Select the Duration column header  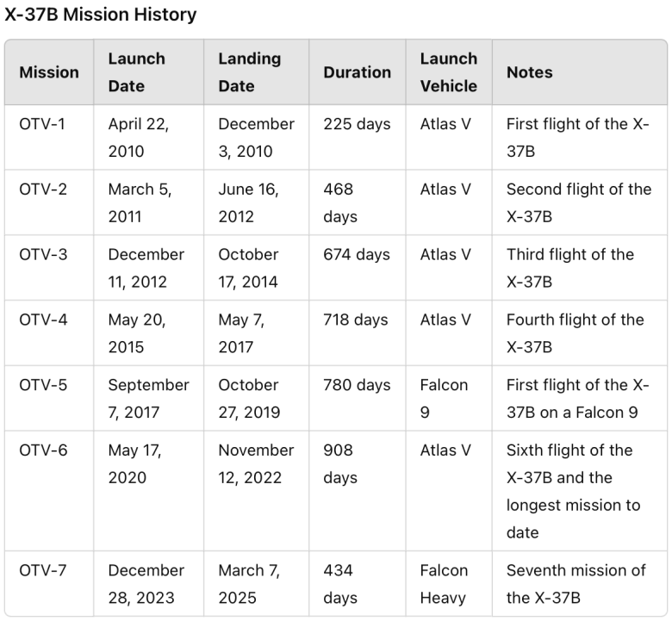pyautogui.click(x=357, y=72)
